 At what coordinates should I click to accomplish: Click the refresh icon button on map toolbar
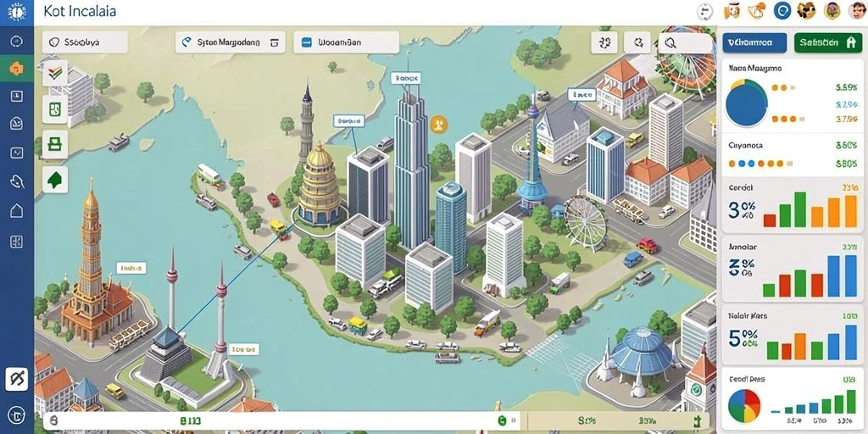pyautogui.click(x=637, y=42)
